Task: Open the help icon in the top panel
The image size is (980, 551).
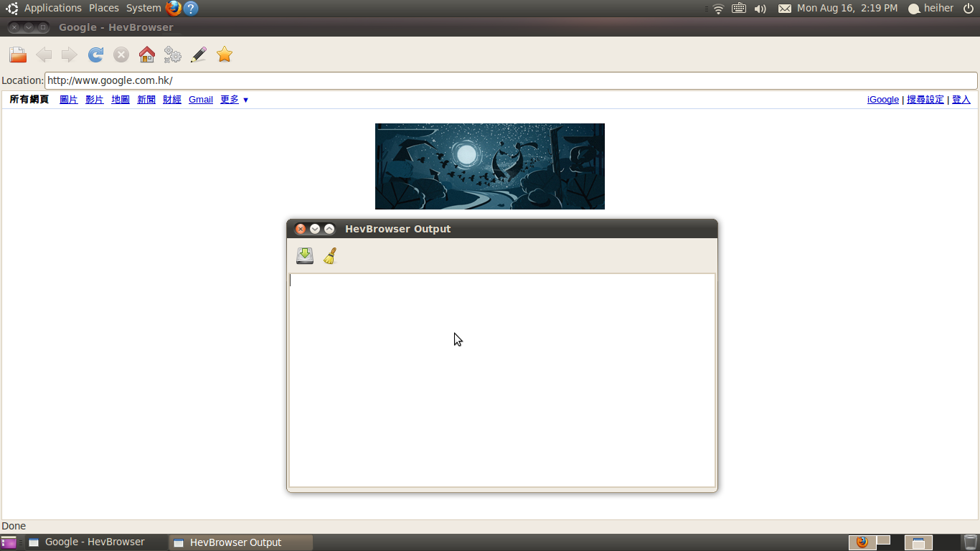Action: pos(190,8)
